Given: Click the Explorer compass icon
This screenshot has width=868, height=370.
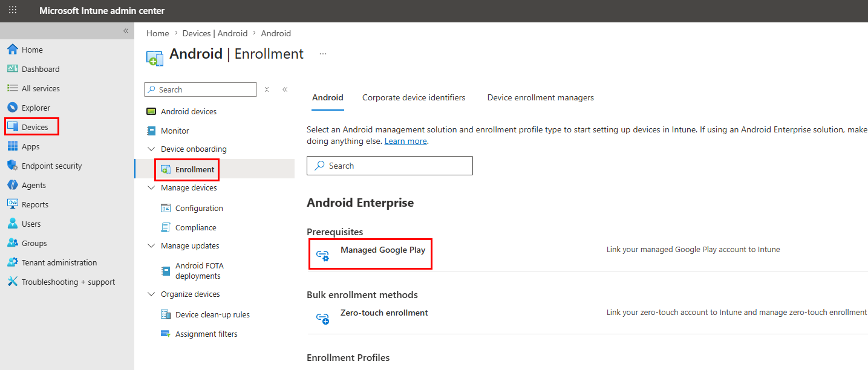Looking at the screenshot, I should [x=13, y=108].
